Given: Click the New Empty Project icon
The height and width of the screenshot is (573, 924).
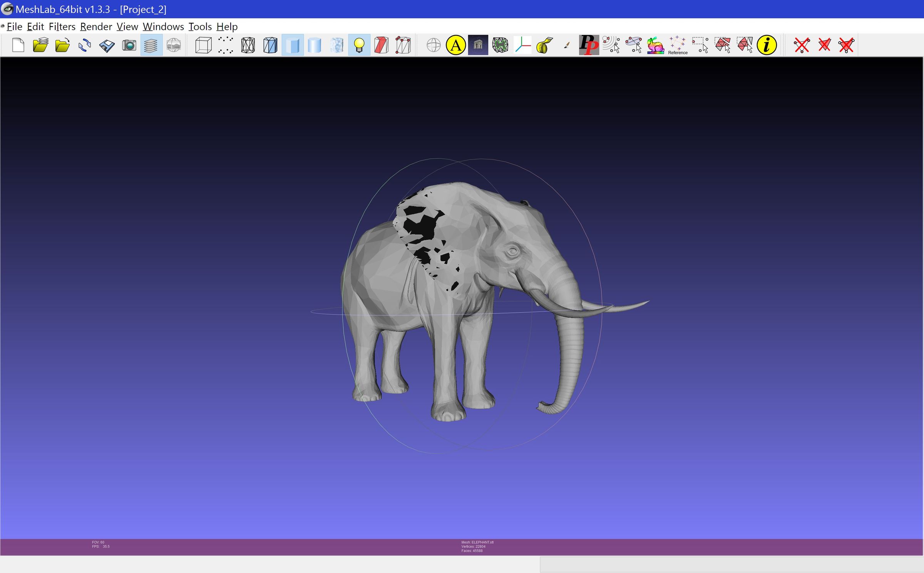Looking at the screenshot, I should coord(18,45).
